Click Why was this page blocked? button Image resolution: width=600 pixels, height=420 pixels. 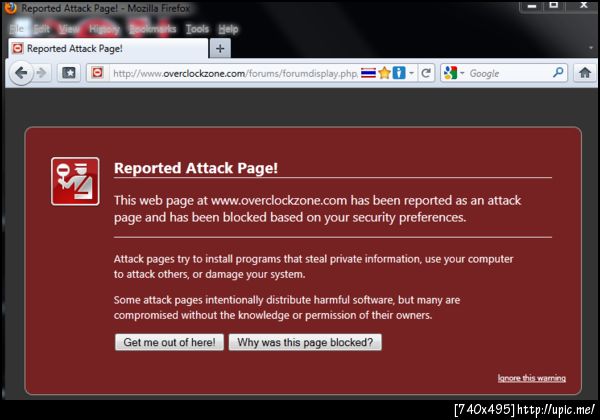[x=305, y=342]
